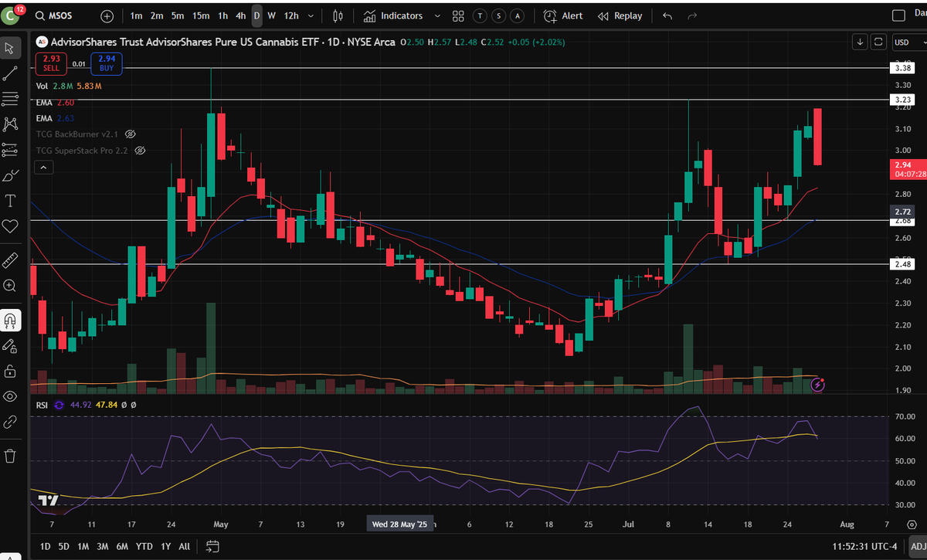
Task: Select the ruler measure tool
Action: point(10,259)
